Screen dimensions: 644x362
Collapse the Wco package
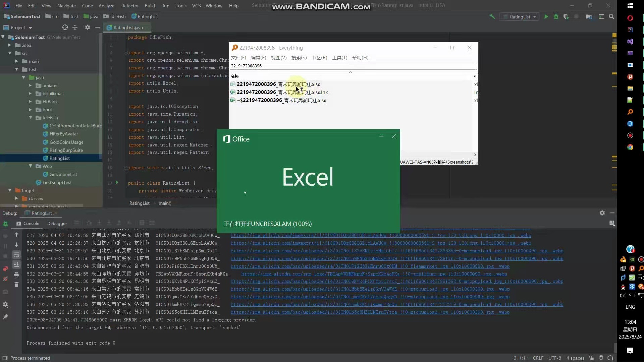pos(31,166)
